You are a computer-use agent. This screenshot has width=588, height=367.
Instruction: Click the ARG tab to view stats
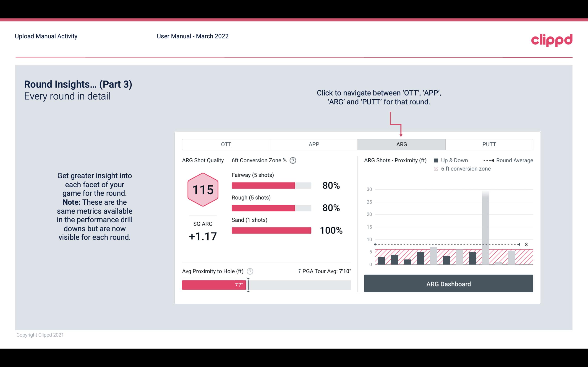[x=401, y=145]
